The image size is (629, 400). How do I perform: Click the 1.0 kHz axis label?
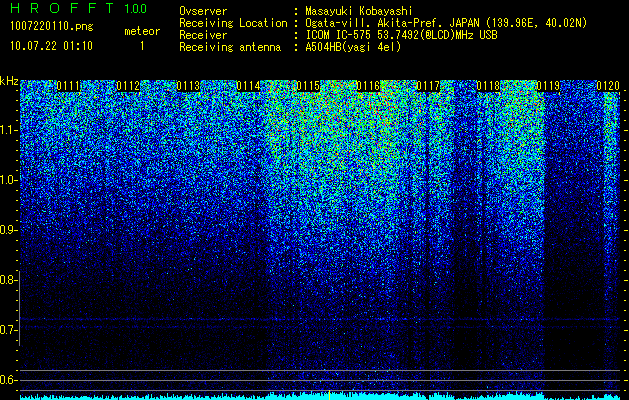(8, 180)
